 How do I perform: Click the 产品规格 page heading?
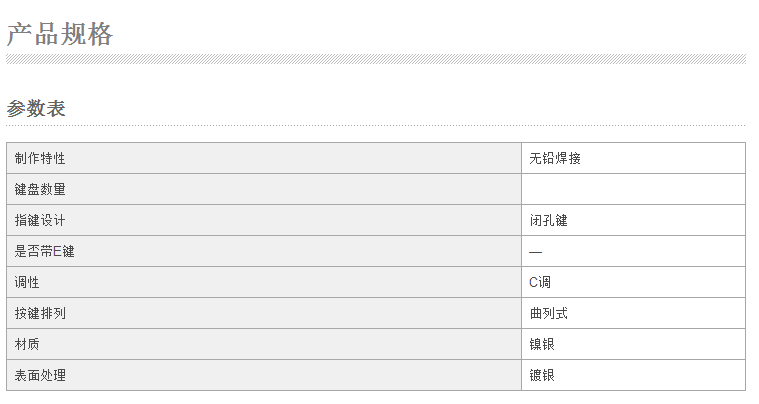pos(60,34)
